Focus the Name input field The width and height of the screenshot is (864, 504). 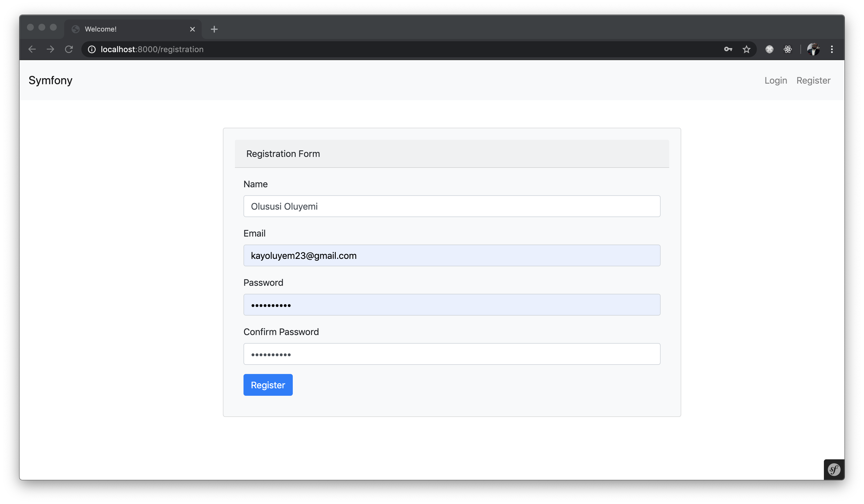coord(451,206)
